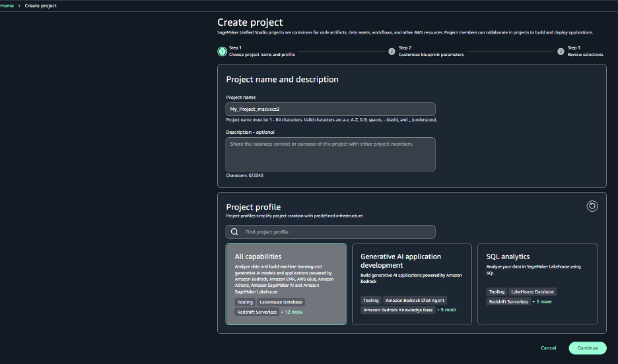
Task: Pick the SQL analytics project profile
Action: pos(537,284)
